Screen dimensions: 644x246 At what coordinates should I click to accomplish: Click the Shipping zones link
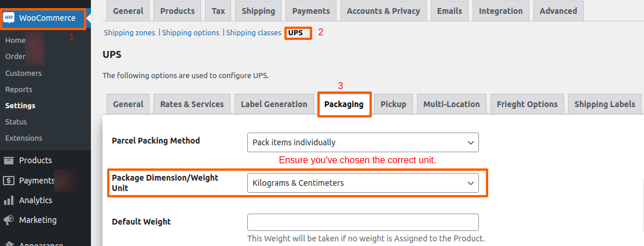[129, 33]
